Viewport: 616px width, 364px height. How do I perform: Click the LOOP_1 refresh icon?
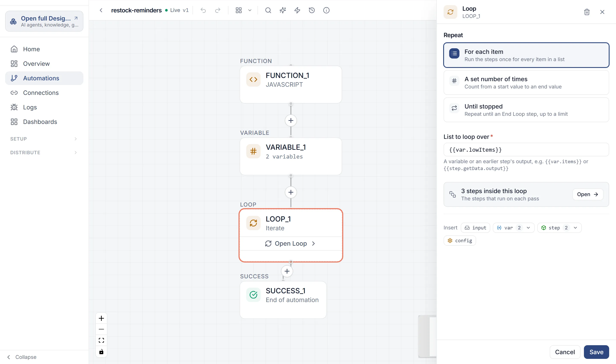click(253, 223)
